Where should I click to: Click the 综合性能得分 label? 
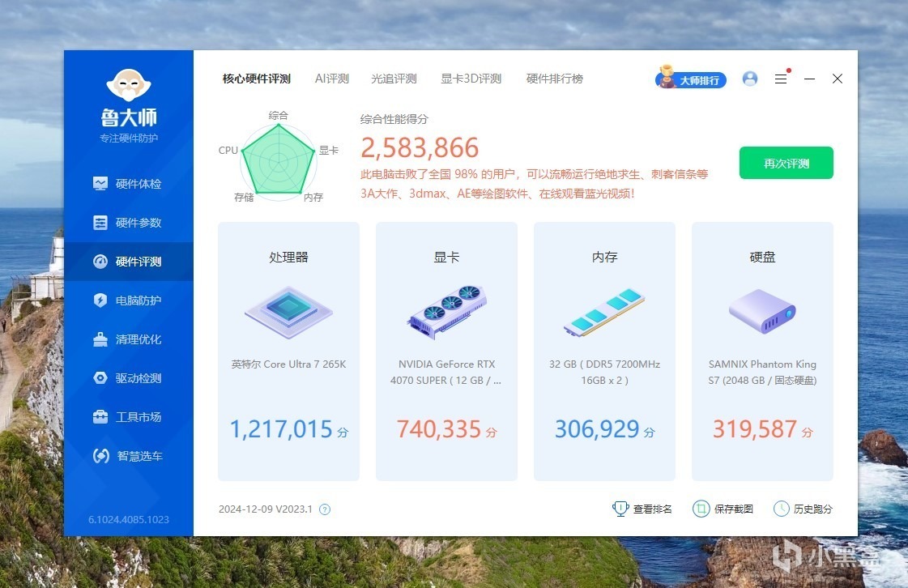pos(394,119)
